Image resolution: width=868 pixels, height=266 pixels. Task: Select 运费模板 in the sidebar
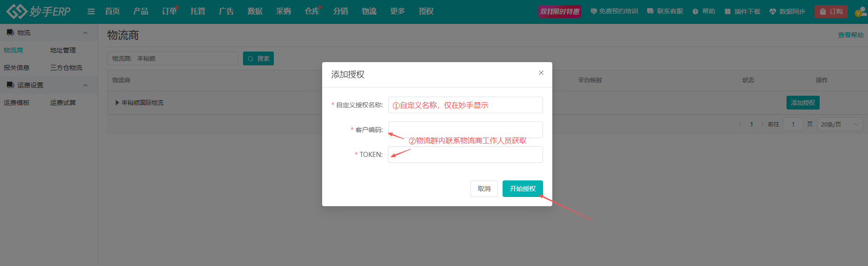click(17, 103)
